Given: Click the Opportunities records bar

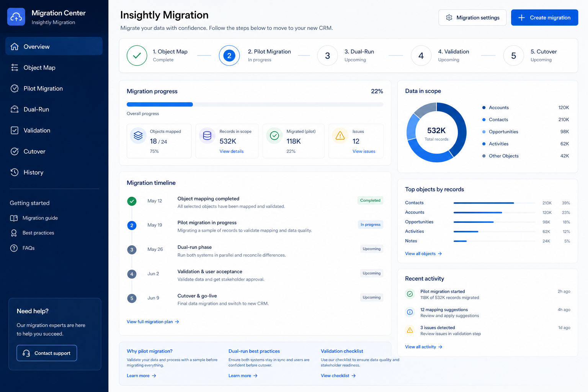Looking at the screenshot, I should click(x=495, y=222).
